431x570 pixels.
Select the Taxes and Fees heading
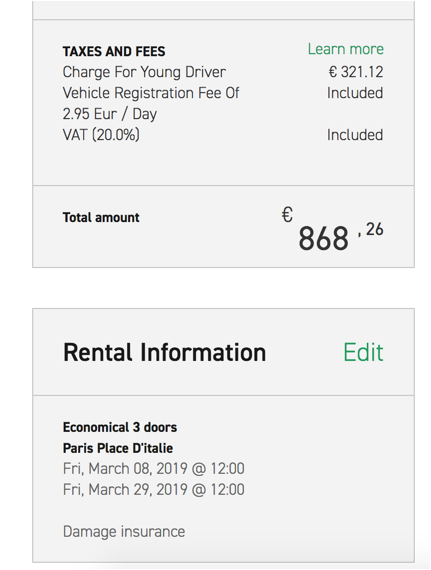(x=114, y=51)
